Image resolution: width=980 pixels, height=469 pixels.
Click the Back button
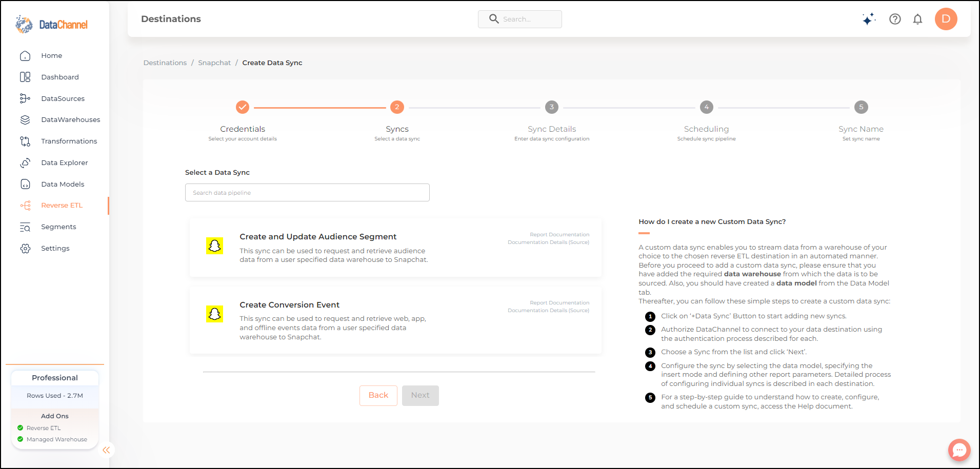coord(378,396)
